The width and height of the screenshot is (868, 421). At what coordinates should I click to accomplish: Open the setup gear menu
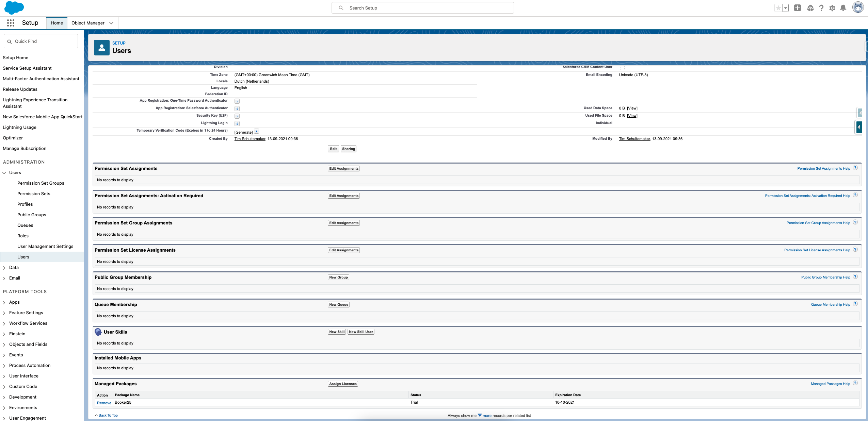(832, 8)
